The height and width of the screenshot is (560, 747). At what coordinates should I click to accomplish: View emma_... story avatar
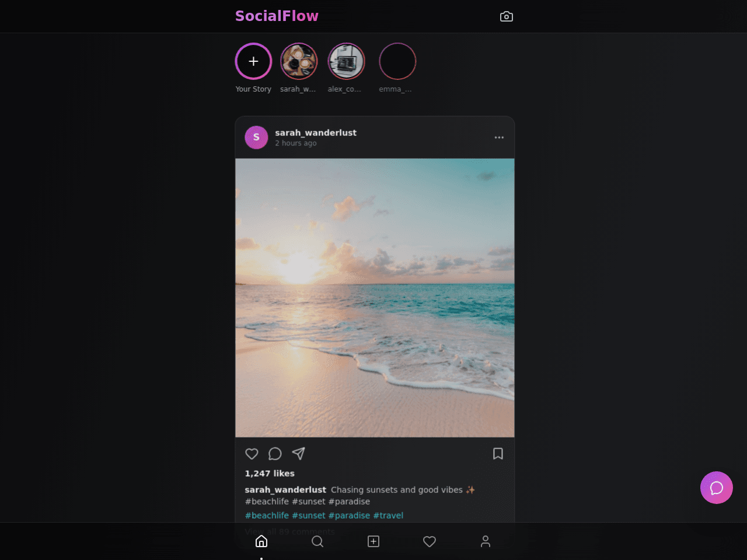tap(397, 61)
